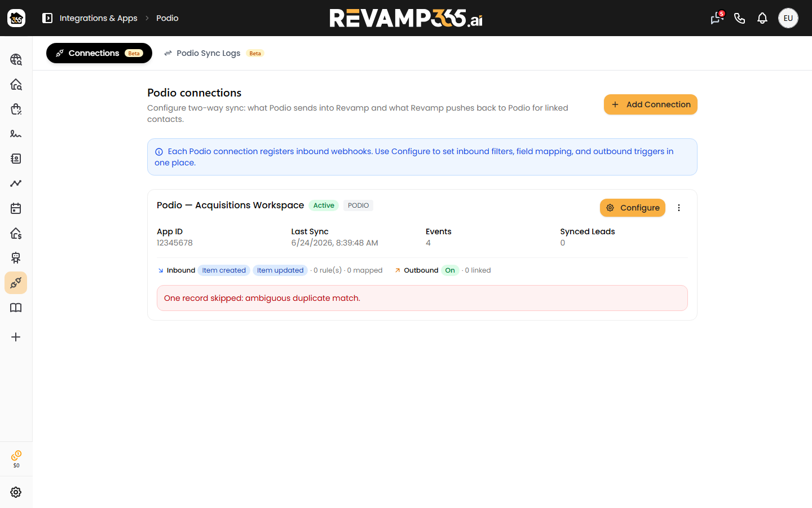Viewport: 812px width, 508px height.
Task: Toggle the sidebar panel icon beside Integrations & Apps
Action: pos(47,18)
